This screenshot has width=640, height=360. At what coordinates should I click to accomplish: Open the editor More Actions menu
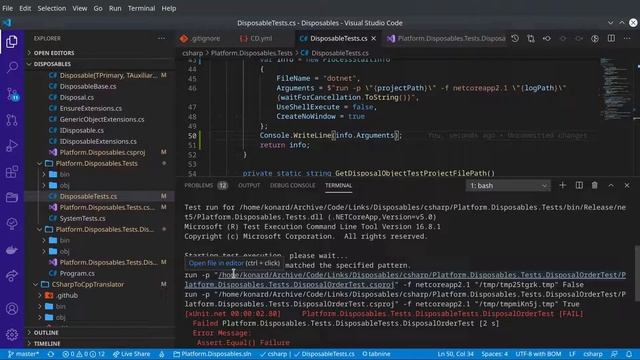click(x=627, y=38)
